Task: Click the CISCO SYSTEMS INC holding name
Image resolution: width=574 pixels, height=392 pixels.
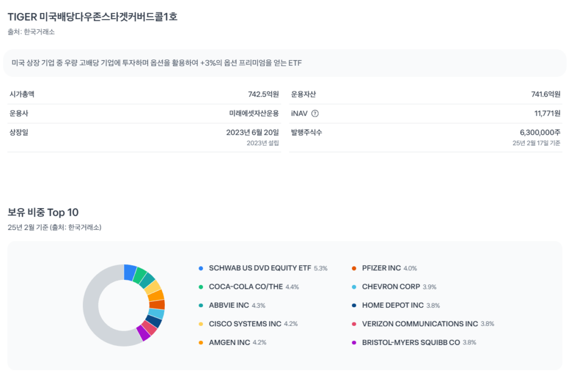Action: pos(245,324)
